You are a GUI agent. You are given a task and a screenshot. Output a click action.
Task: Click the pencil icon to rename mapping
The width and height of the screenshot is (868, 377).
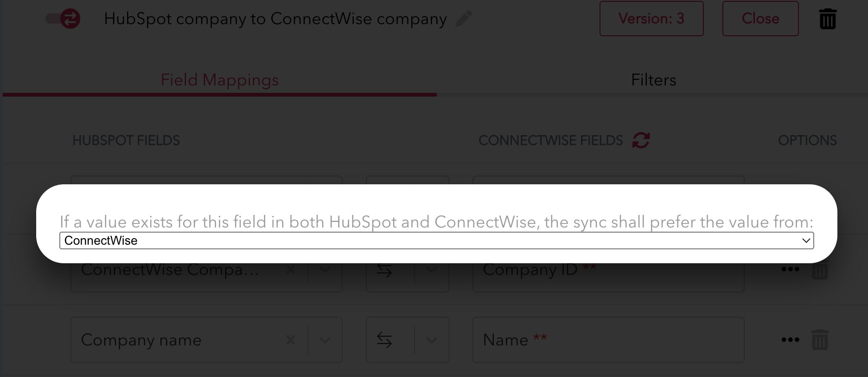pyautogui.click(x=464, y=19)
